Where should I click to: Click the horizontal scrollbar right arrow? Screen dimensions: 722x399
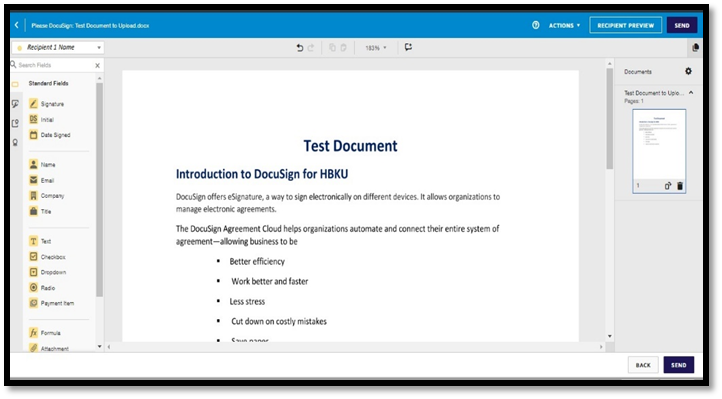pyautogui.click(x=601, y=347)
